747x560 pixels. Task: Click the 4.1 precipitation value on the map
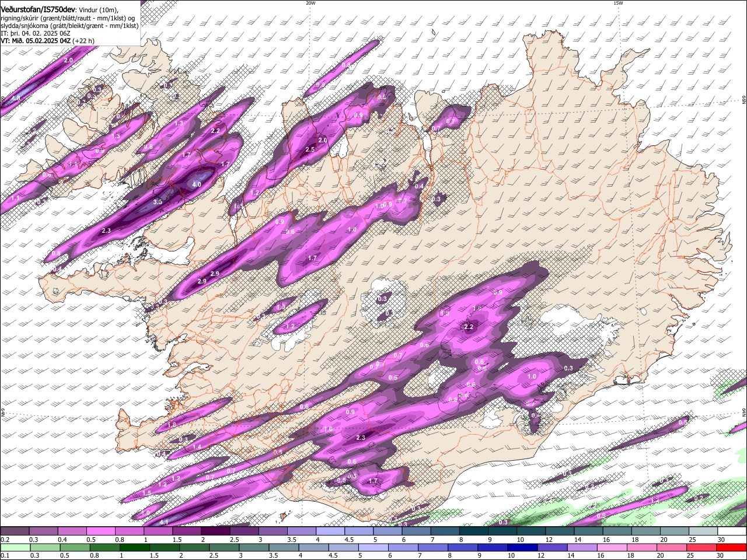pos(164,522)
